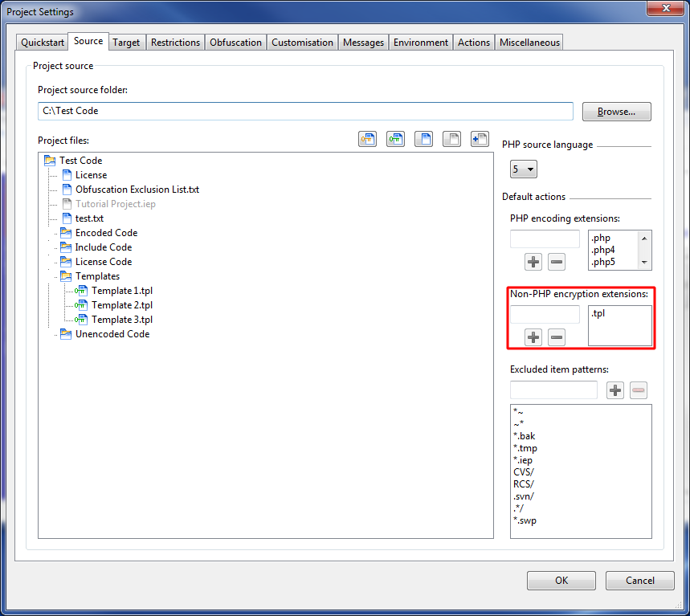
Task: Click the Browse... button
Action: point(616,112)
